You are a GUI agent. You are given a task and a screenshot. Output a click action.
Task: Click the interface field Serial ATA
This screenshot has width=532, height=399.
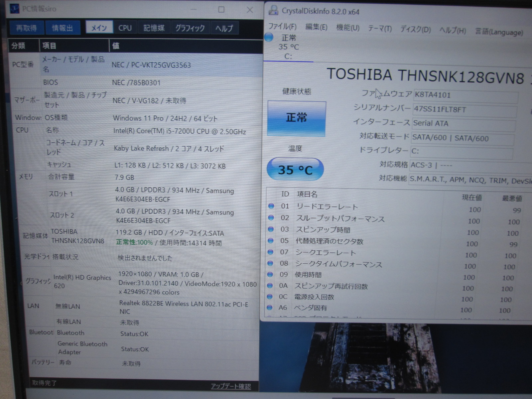coord(464,124)
